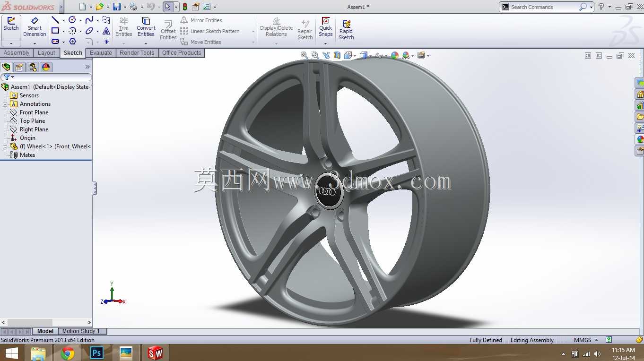644x361 pixels.
Task: Switch to the Evaluate tab
Action: tap(101, 53)
